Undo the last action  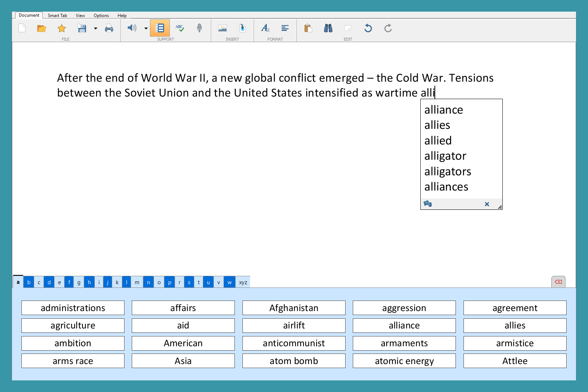pos(368,28)
